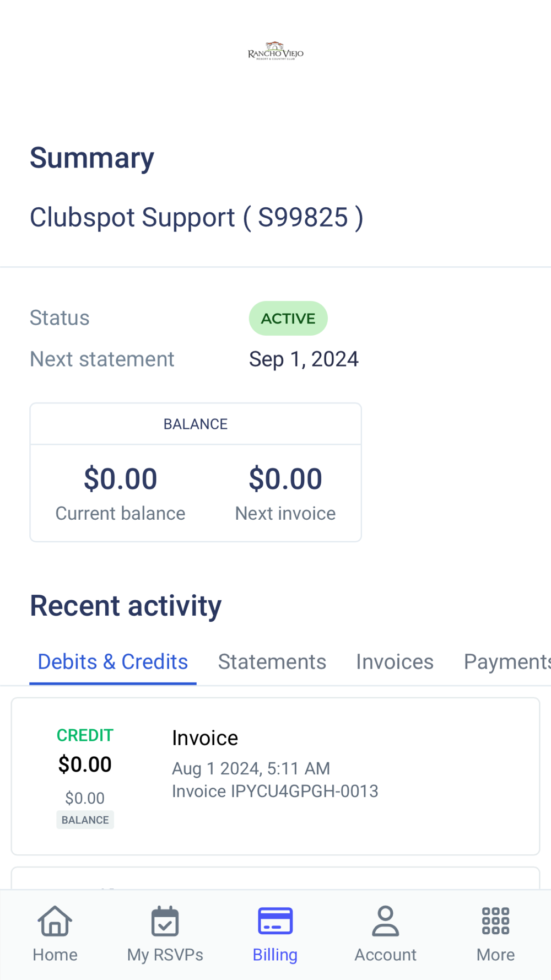Image resolution: width=551 pixels, height=980 pixels.
Task: Tap the BALANCE card header
Action: (x=196, y=424)
